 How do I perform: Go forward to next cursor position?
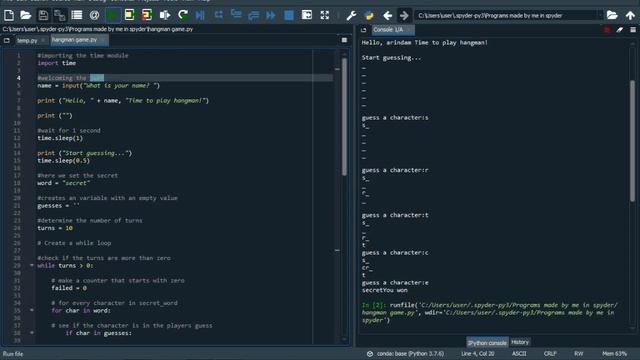click(x=404, y=16)
